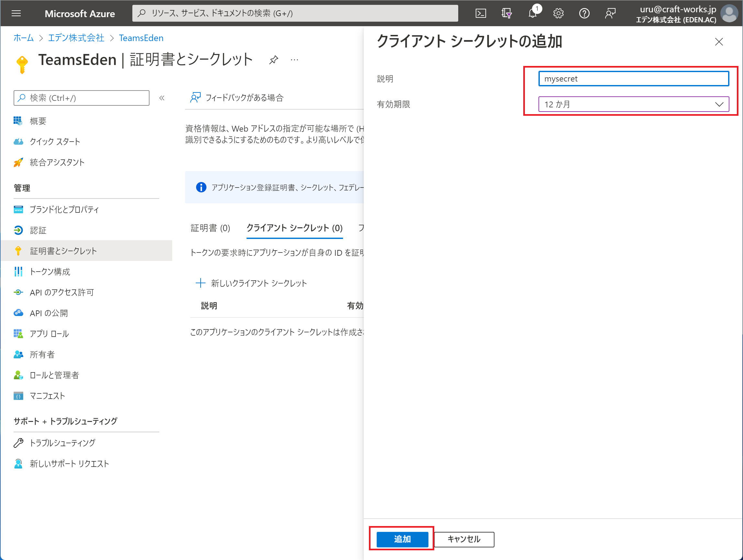743x560 pixels.
Task: Open the portal hamburger menu
Action: point(16,14)
